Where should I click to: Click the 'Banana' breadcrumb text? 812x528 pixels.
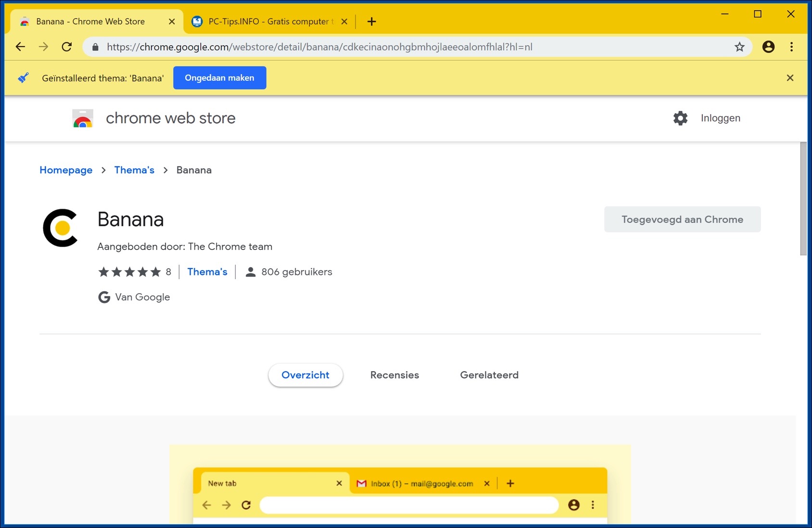[194, 170]
